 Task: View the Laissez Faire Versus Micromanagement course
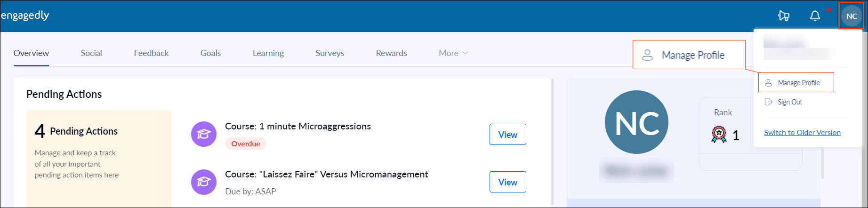pyautogui.click(x=508, y=182)
